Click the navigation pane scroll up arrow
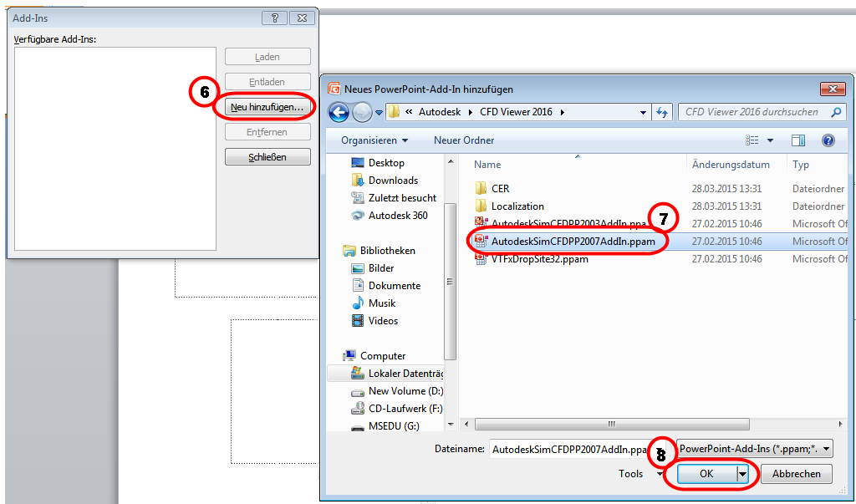This screenshot has width=856, height=504. coord(451,161)
